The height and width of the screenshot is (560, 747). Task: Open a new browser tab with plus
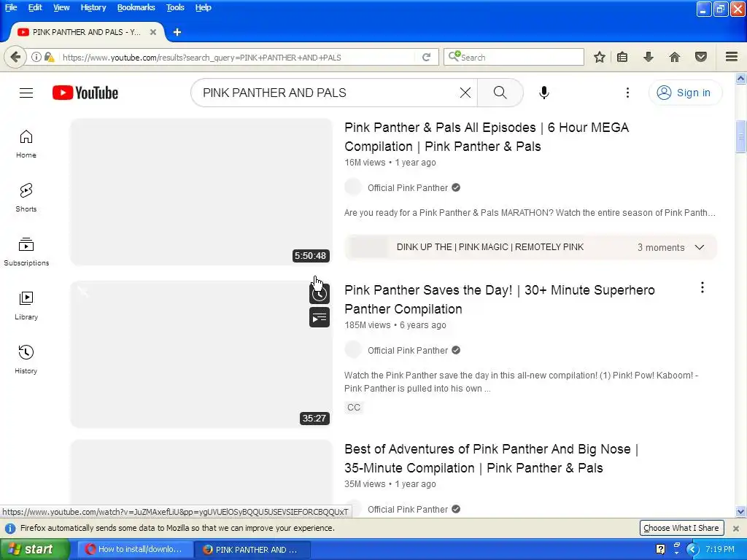(177, 32)
